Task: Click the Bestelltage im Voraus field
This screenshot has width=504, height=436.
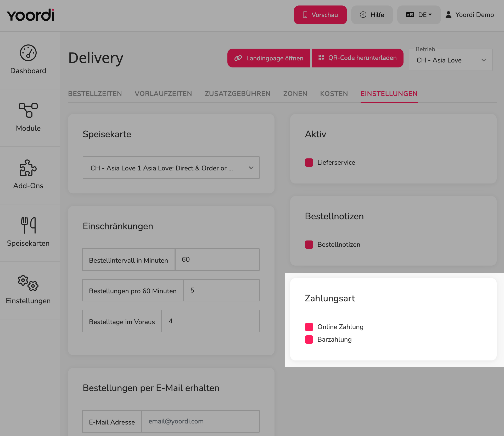Action: click(x=211, y=321)
